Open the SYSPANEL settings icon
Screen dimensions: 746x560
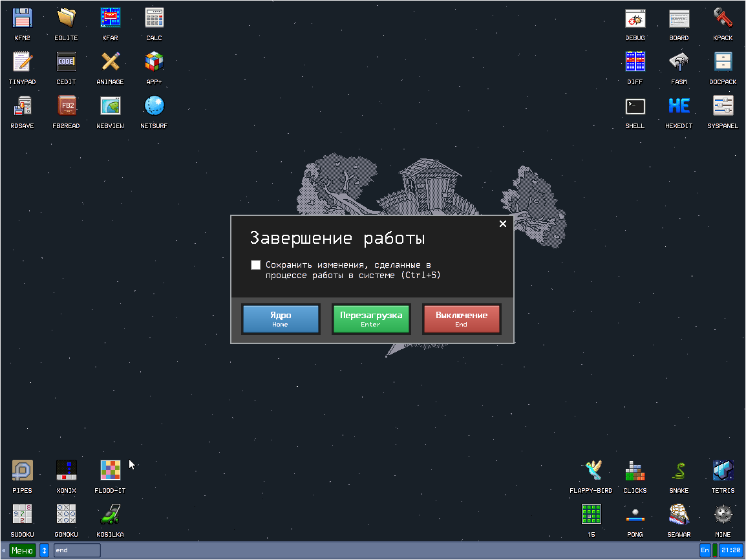point(723,106)
